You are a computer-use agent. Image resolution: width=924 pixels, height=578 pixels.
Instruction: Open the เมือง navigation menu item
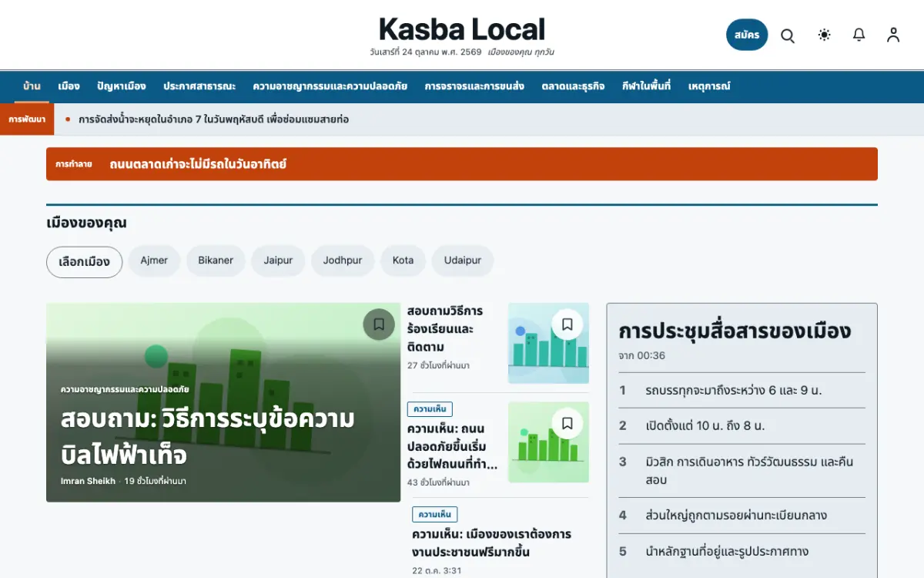click(x=69, y=86)
